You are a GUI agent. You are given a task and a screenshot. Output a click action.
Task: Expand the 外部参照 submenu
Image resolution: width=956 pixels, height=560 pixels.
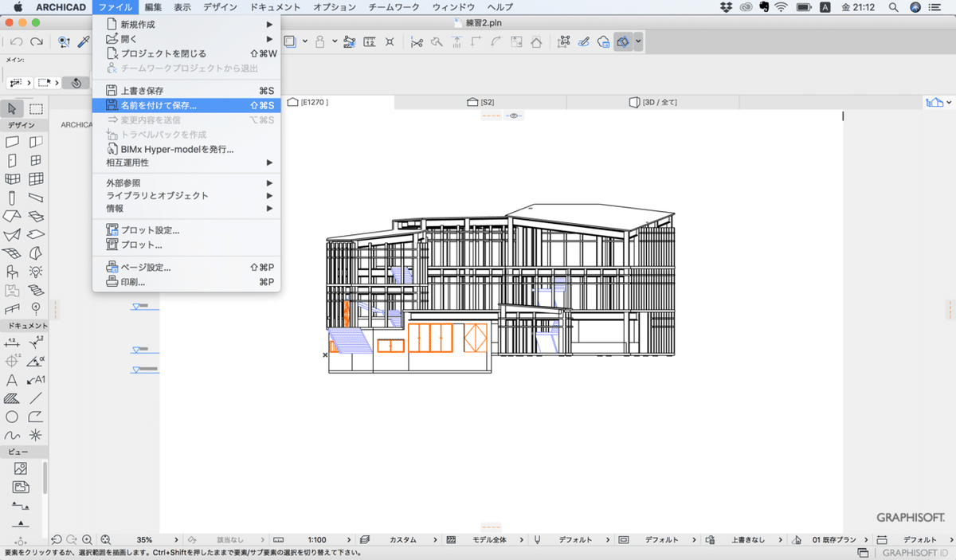tap(186, 182)
